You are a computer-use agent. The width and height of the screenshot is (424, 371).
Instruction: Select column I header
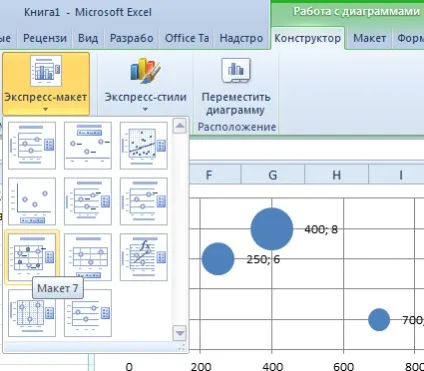click(400, 175)
